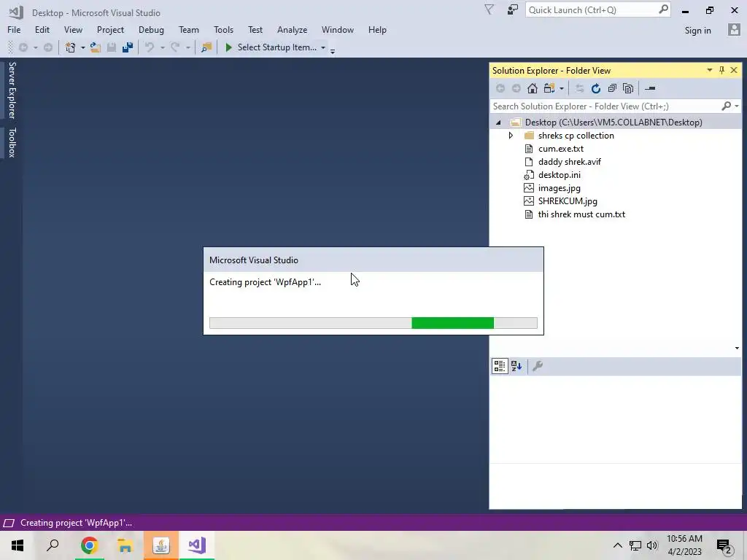This screenshot has height=560, width=747.
Task: Select images.jpg in Solution Explorer
Action: coord(559,188)
